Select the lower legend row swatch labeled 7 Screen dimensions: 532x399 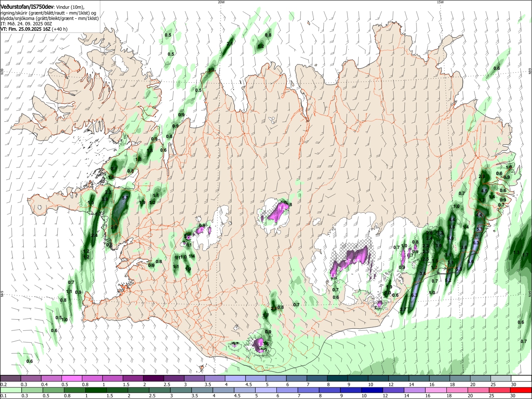tap(308, 390)
